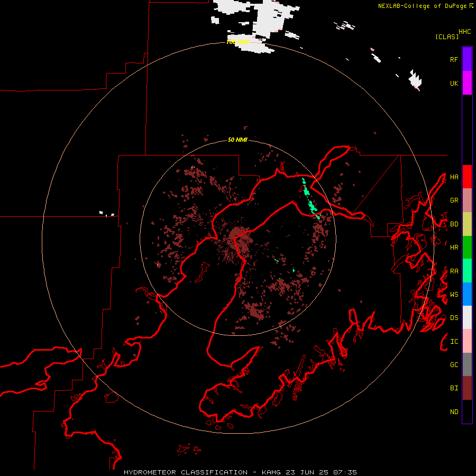Screen dimensions: 476x476
Task: Click the '23 JUN 25' date text
Action: tap(307, 472)
